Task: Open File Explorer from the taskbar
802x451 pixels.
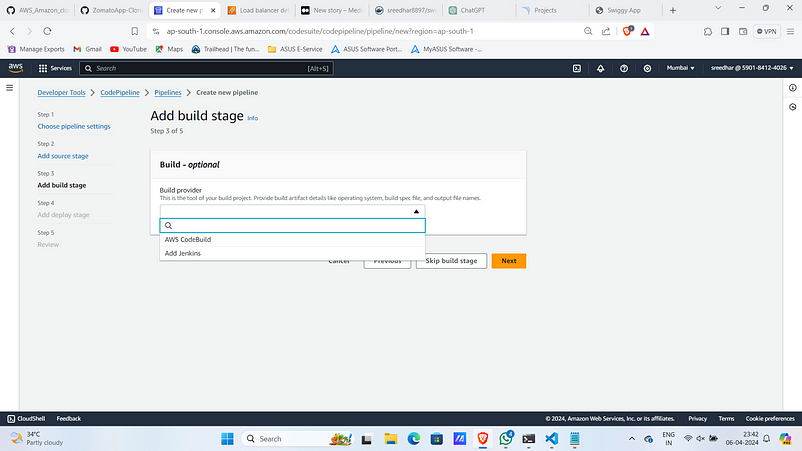Action: 391,439
